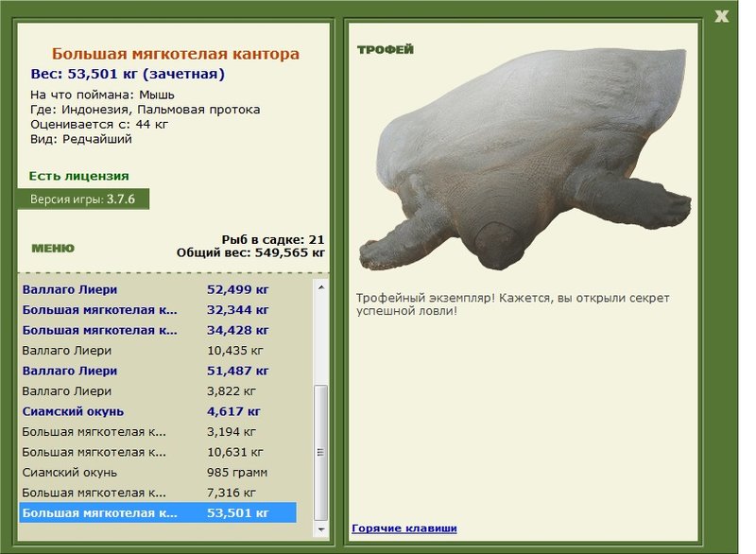Screen dimensions: 756x554
Task: Click the scrollbar up arrow in fish list
Action: tap(321, 287)
